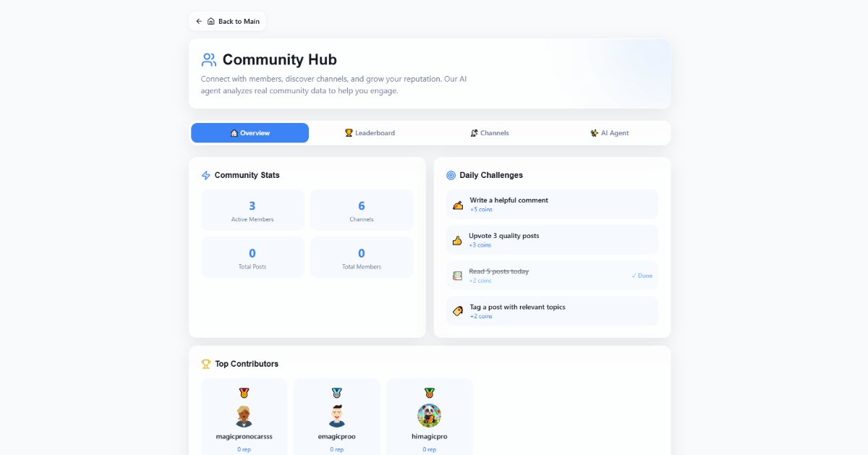
Task: Click the trophy icon on Leaderboard tab
Action: [x=349, y=133]
